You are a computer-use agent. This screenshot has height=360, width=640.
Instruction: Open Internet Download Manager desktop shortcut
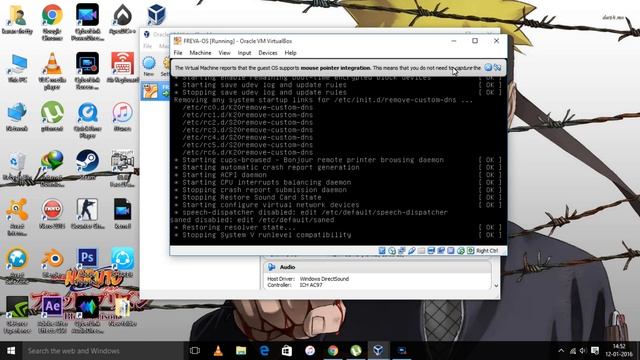point(52,168)
